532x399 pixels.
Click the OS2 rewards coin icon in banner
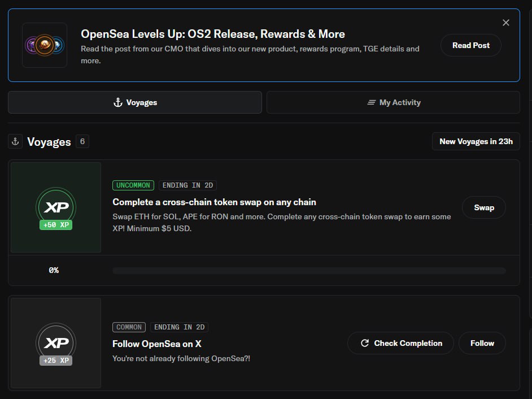45,45
